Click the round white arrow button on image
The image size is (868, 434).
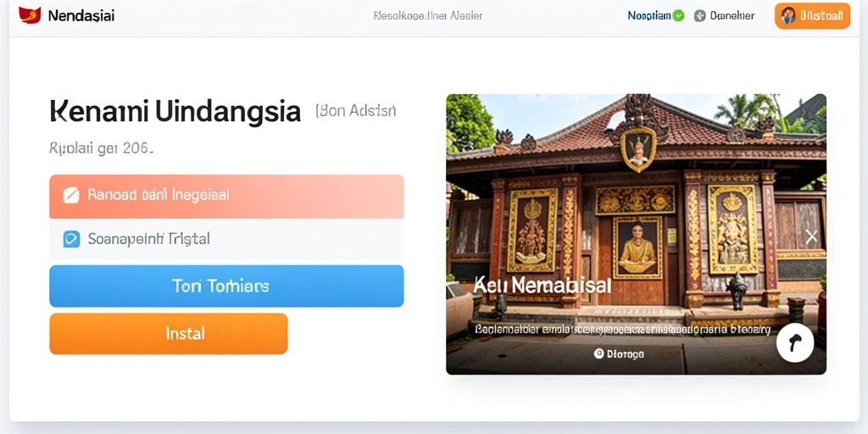coord(795,344)
